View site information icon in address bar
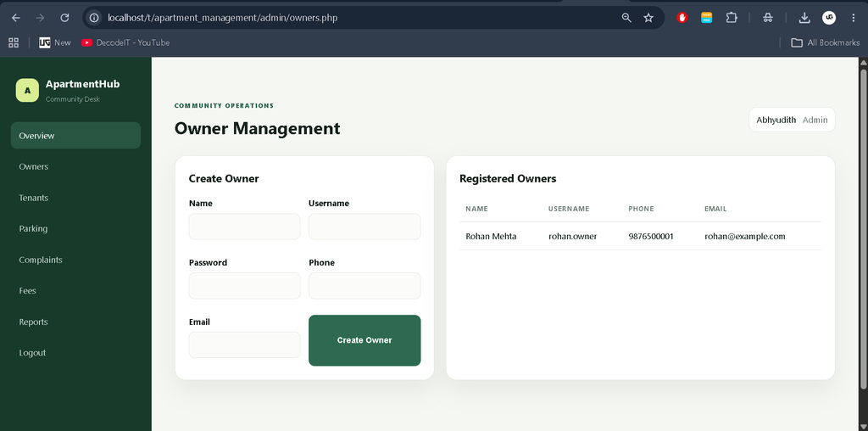Screen dimensions: 868x431 coord(95,18)
